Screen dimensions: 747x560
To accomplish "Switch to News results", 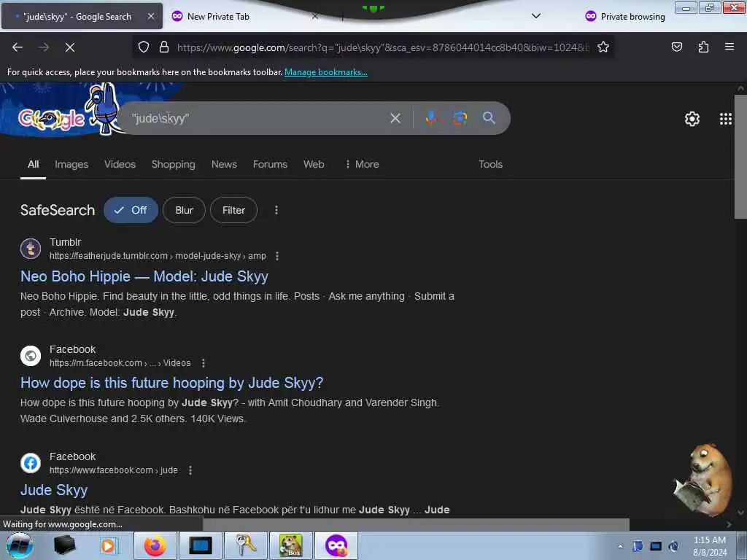I will (224, 164).
